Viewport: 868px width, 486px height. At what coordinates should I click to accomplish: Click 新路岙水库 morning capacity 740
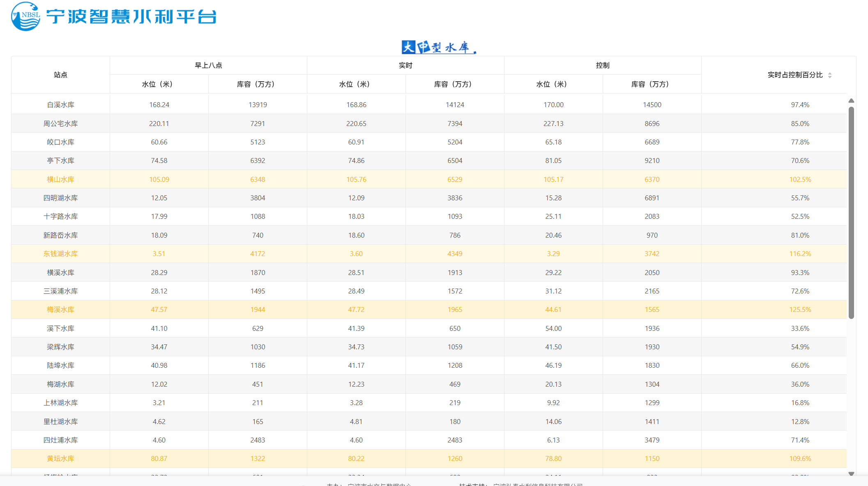(258, 235)
